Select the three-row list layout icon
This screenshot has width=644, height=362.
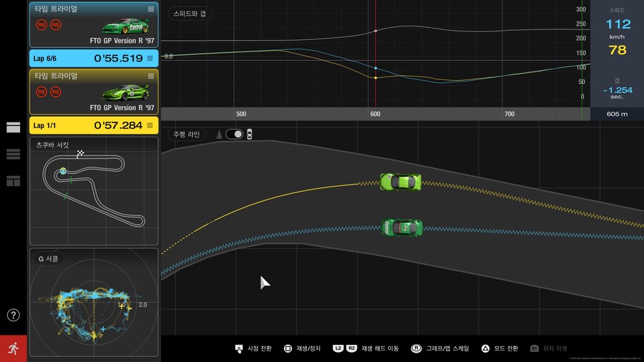[13, 154]
